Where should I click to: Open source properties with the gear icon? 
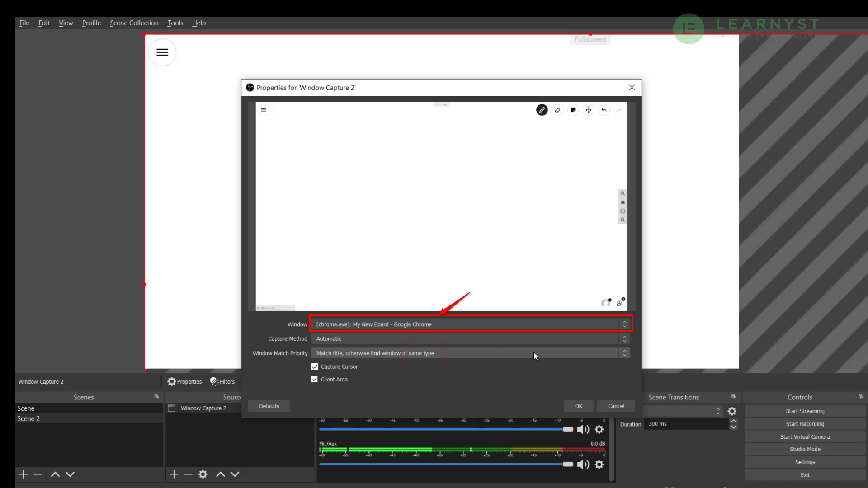[203, 474]
